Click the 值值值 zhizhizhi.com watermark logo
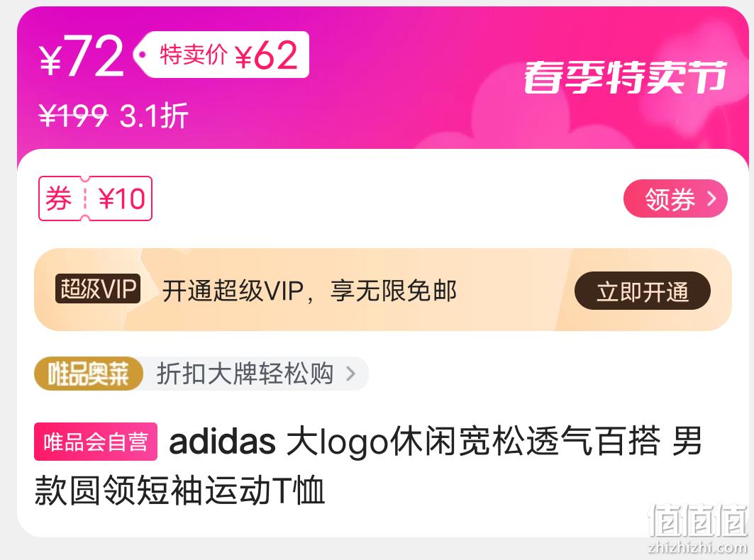This screenshot has width=754, height=560. point(697,529)
